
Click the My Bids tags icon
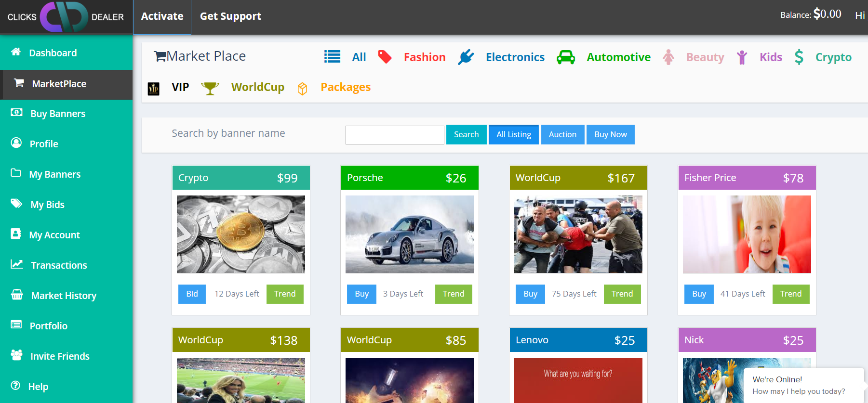tap(16, 204)
